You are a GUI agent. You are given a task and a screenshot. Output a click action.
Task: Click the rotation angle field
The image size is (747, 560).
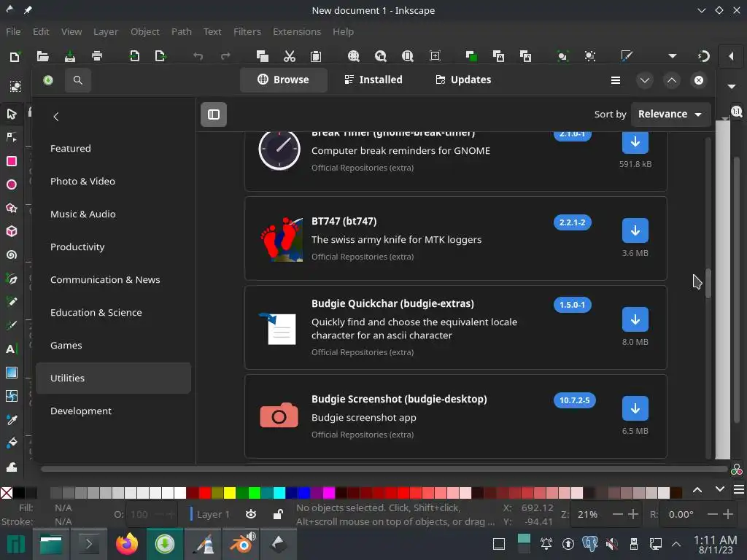[681, 515]
